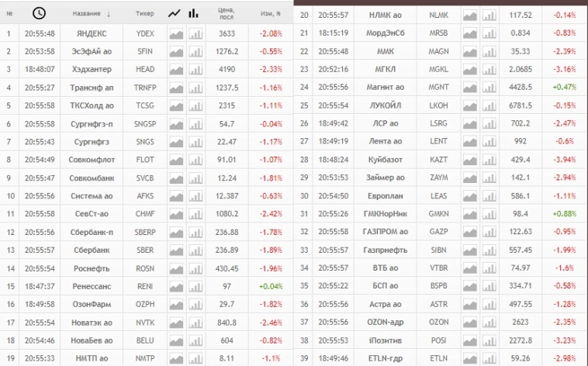This screenshot has width=588, height=366.
Task: Open the МордЭнСб stock link
Action: [x=386, y=33]
